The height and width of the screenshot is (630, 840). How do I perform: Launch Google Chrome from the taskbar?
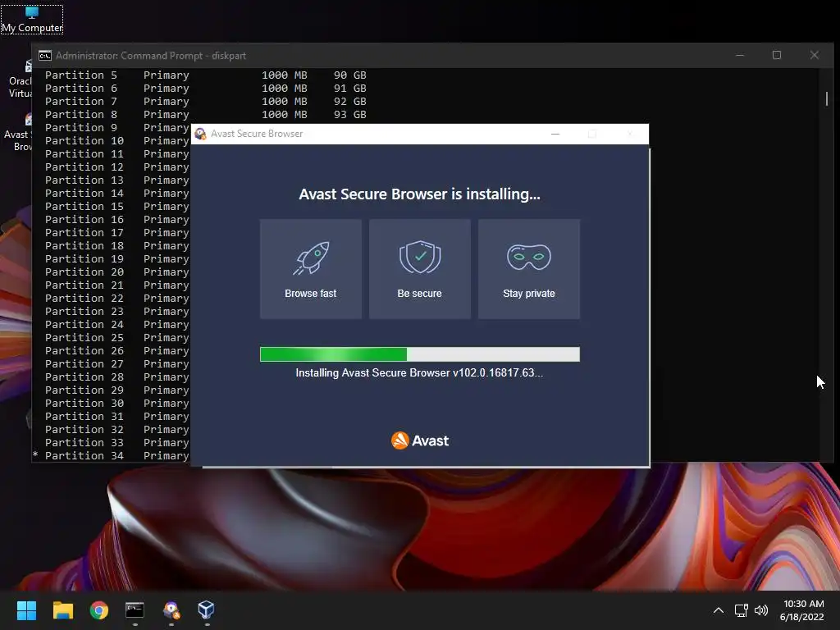(x=99, y=610)
